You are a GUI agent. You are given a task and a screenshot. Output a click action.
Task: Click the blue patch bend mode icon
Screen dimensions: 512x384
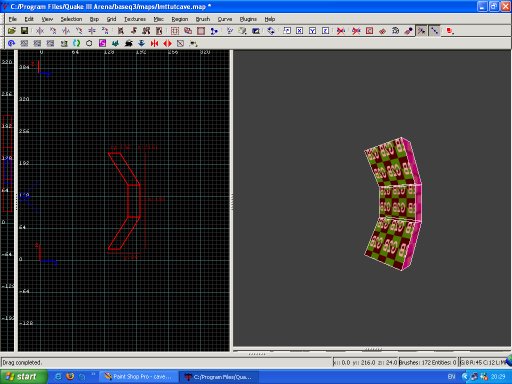pyautogui.click(x=12, y=43)
